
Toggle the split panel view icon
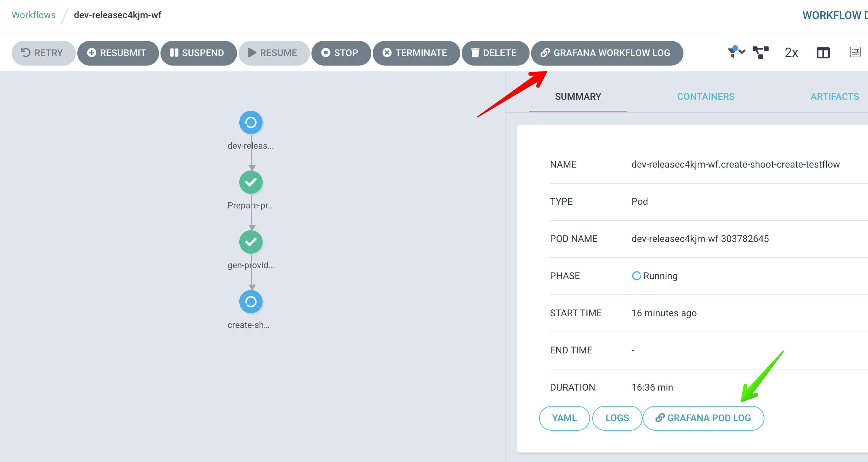[x=823, y=53]
